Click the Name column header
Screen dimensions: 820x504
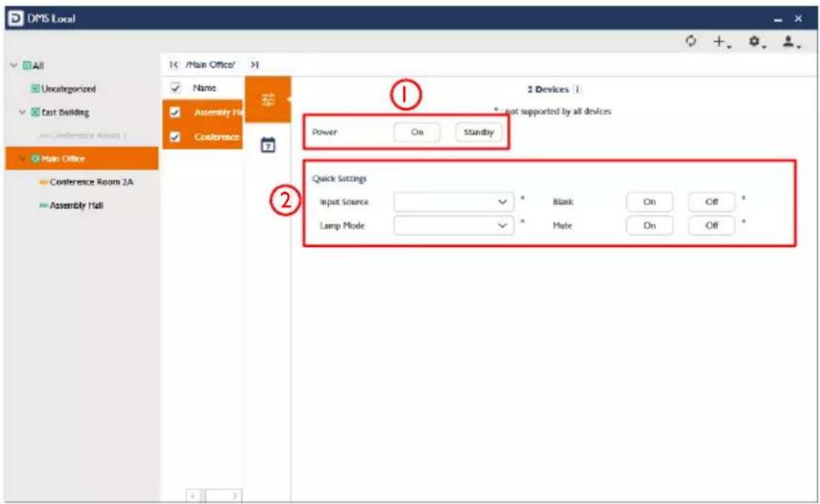204,88
